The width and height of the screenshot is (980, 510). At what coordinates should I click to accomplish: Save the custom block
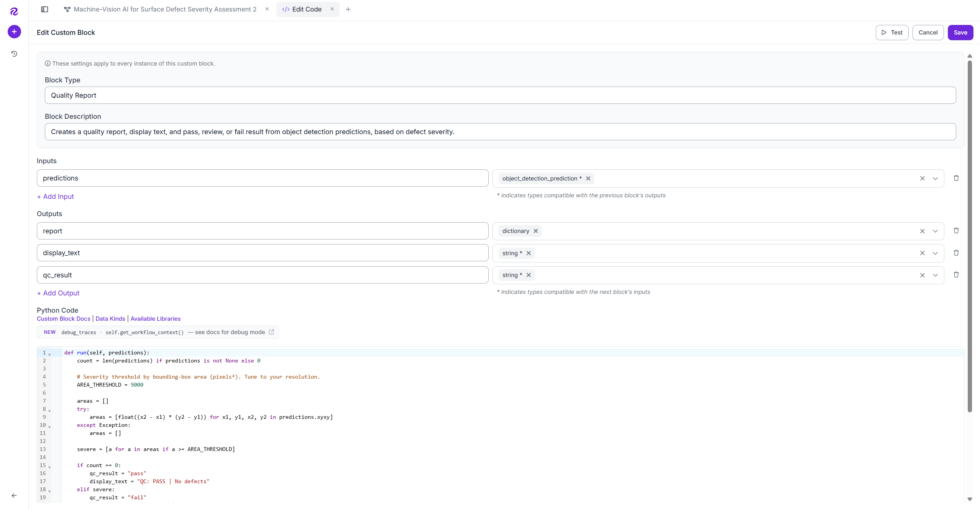[x=960, y=33]
